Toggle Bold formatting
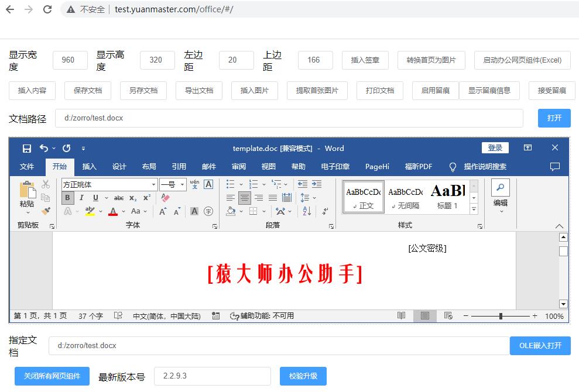579x392 pixels. pos(68,198)
